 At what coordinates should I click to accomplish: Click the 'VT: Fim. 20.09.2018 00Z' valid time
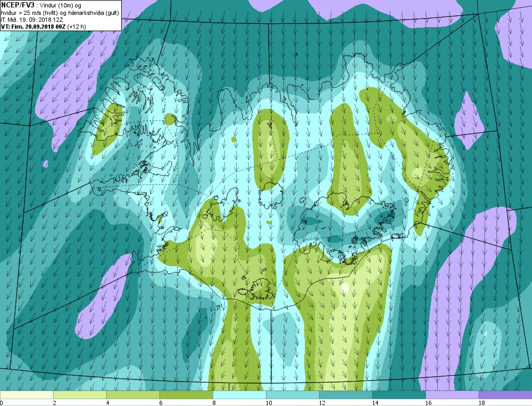point(33,27)
